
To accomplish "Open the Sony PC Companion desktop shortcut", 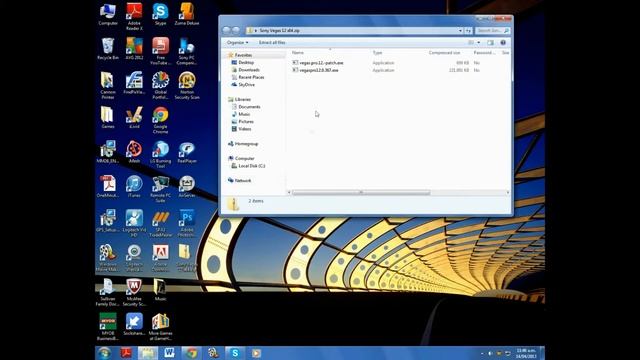I will pyautogui.click(x=187, y=51).
